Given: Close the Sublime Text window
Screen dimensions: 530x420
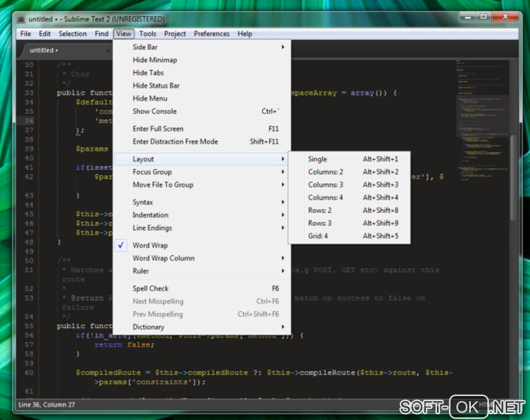Looking at the screenshot, I should coord(505,17).
